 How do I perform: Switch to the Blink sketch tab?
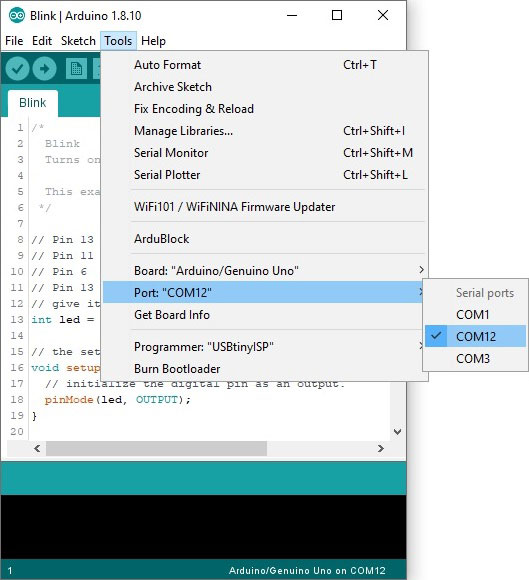33,103
